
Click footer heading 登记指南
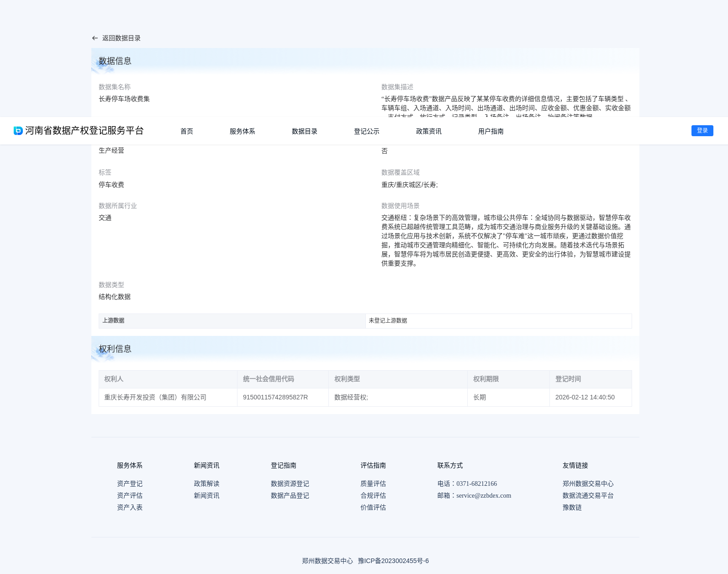click(x=284, y=465)
